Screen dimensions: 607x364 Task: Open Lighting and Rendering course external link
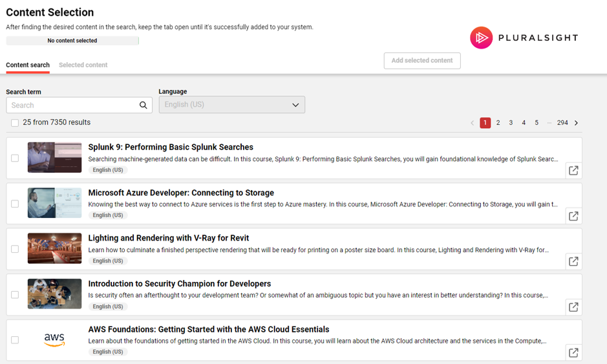(573, 261)
